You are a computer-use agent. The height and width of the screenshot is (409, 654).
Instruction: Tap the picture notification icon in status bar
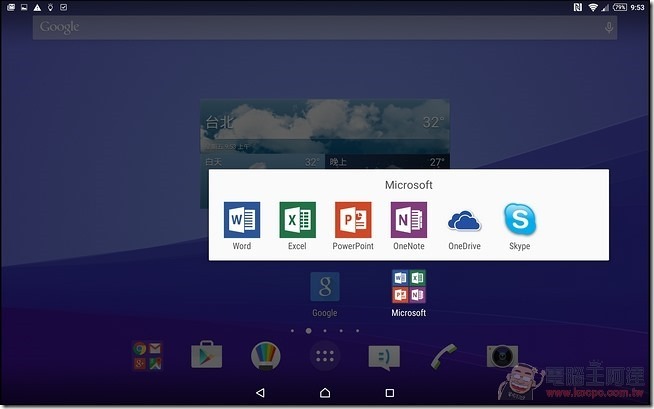[x=24, y=7]
